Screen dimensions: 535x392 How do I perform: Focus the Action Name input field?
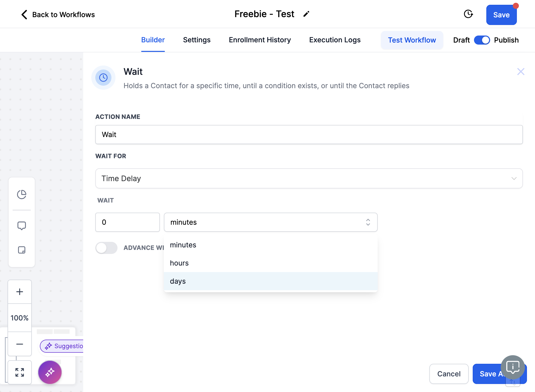pyautogui.click(x=309, y=135)
